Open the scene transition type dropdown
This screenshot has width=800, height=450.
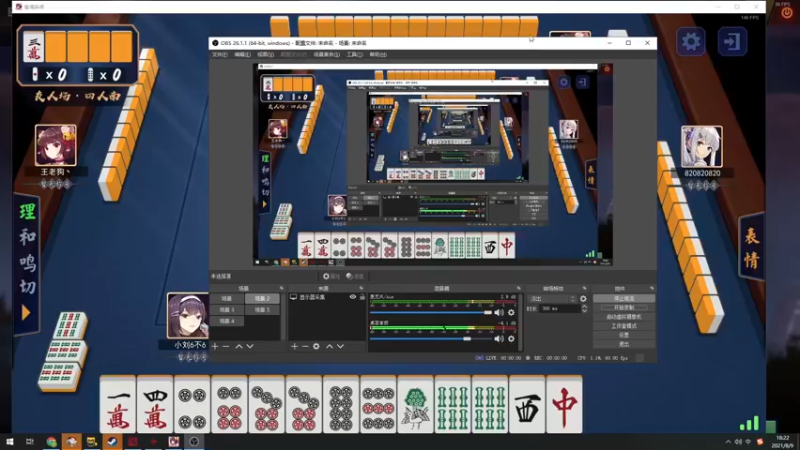(x=553, y=299)
